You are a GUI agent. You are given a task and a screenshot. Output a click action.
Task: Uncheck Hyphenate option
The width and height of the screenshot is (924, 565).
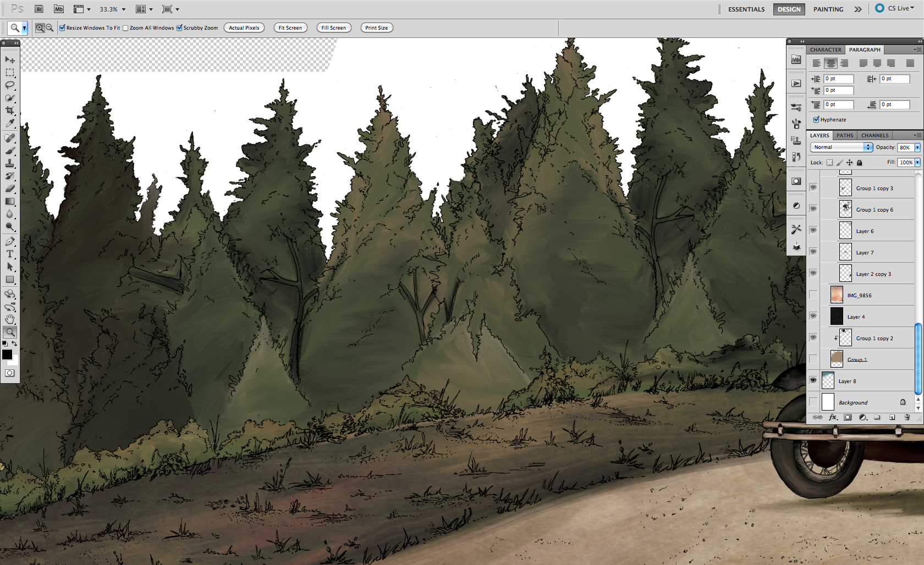(816, 120)
